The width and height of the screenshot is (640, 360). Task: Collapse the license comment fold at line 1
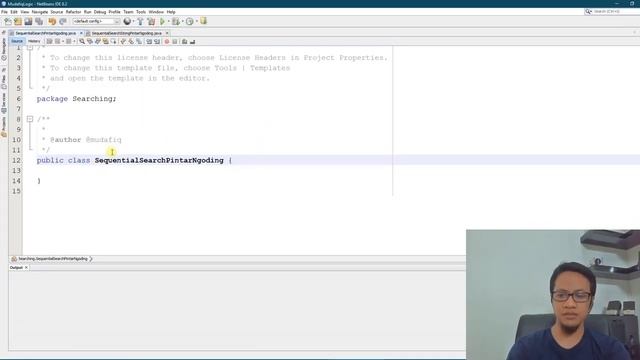point(30,47)
